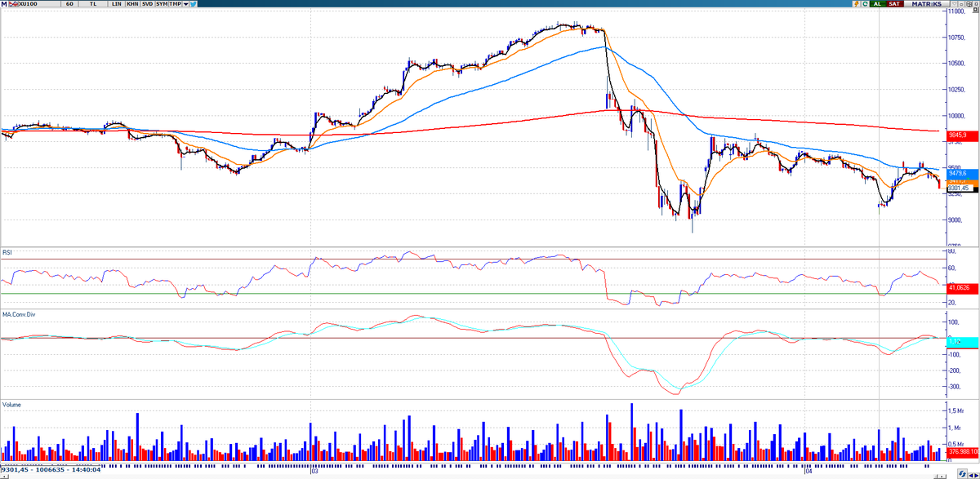Click the 03 date marker on time axis
This screenshot has height=479, width=980.
click(314, 471)
